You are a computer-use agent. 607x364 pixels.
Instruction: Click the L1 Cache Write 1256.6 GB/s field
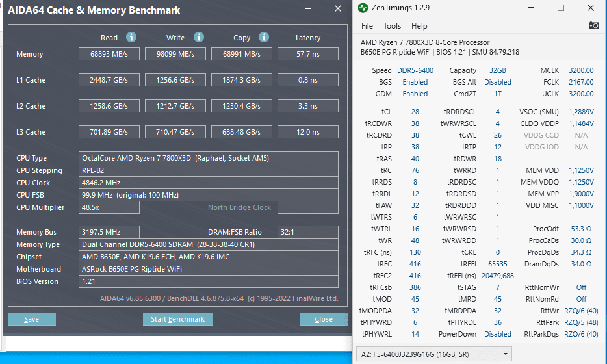[175, 80]
